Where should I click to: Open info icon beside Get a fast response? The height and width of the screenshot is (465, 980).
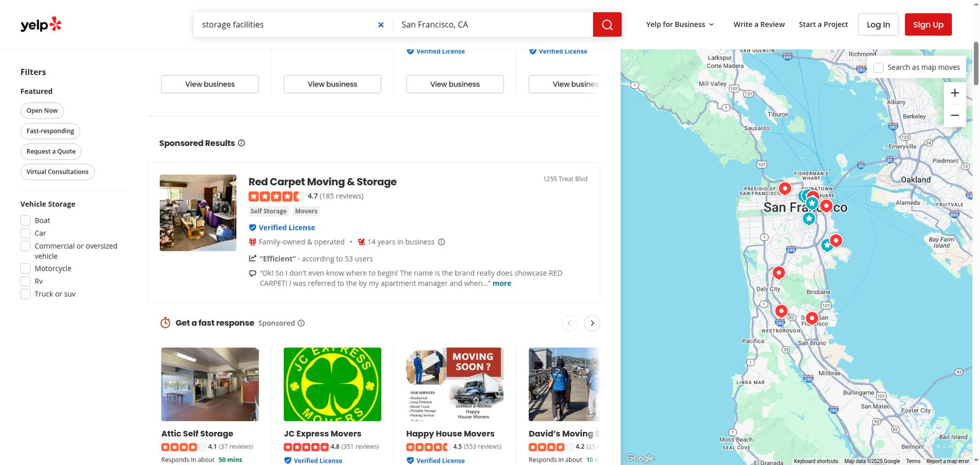point(301,323)
